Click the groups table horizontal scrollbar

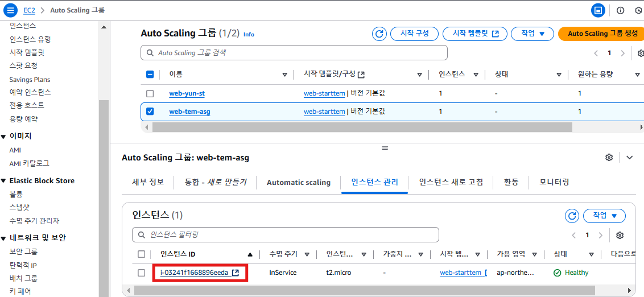[x=362, y=127]
